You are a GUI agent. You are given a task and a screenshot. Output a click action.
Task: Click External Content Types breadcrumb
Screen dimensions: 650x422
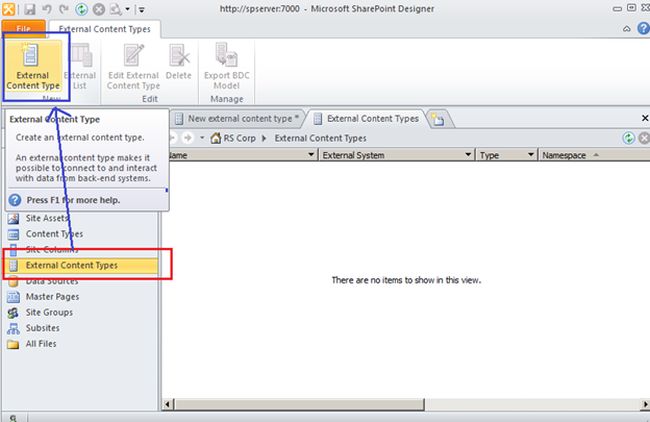click(320, 138)
